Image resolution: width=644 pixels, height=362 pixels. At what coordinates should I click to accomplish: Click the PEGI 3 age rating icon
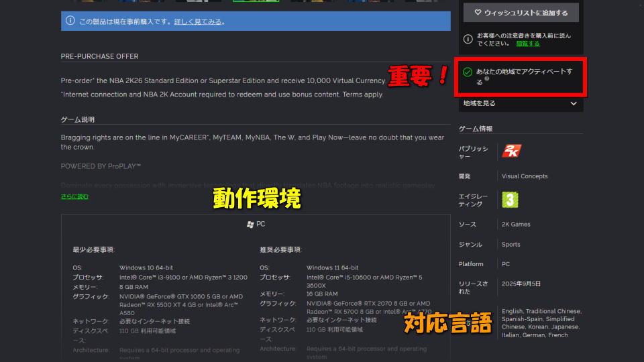[x=510, y=200]
